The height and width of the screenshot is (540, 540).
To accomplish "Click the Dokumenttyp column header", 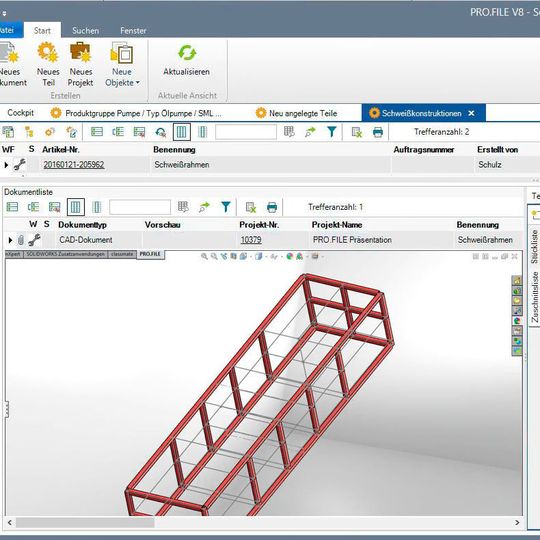I will click(x=82, y=225).
